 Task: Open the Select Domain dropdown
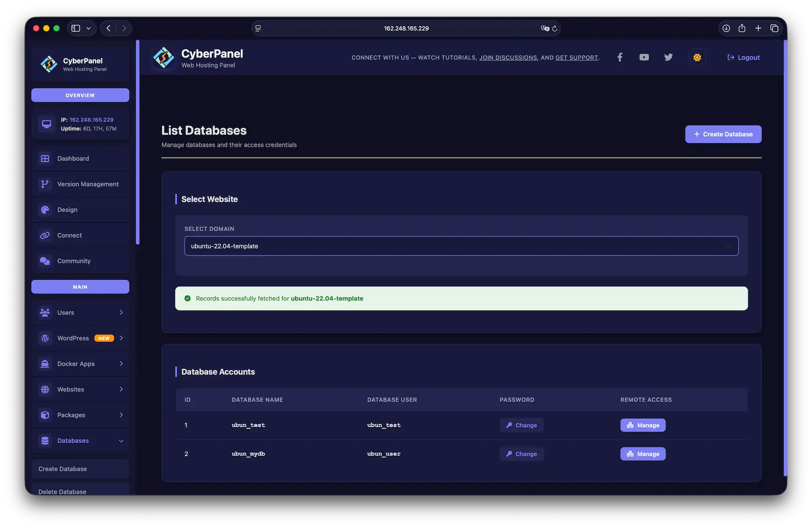point(461,246)
